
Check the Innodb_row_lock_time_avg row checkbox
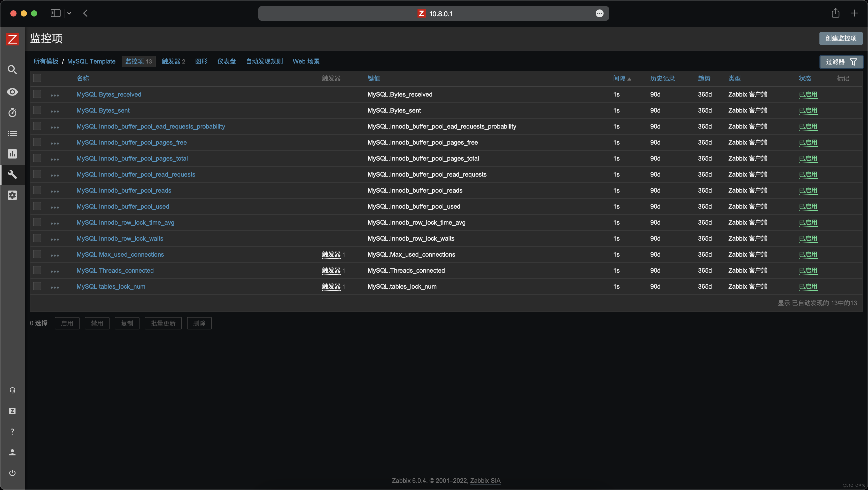point(37,222)
